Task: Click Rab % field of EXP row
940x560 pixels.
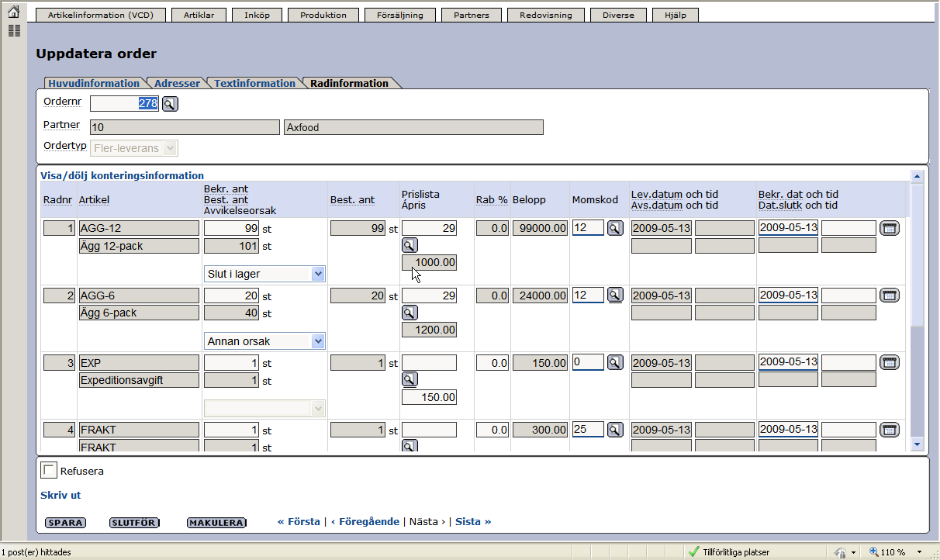Action: [492, 362]
